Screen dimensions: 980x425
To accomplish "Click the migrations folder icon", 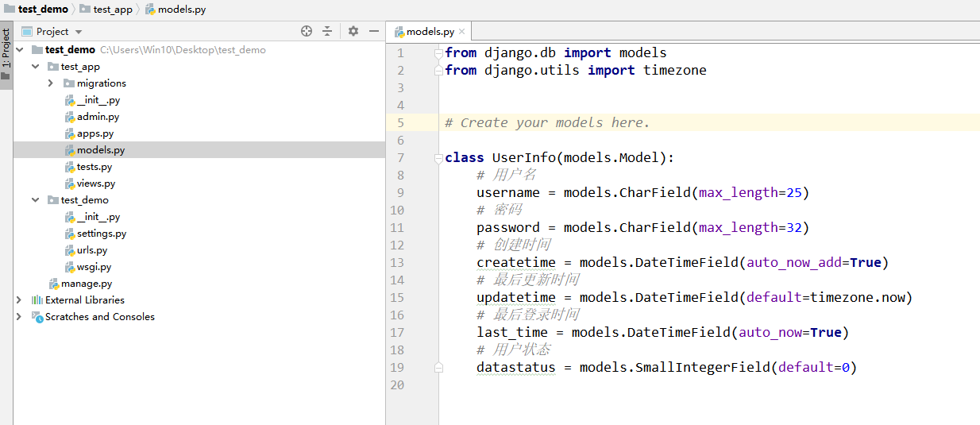I will 69,83.
